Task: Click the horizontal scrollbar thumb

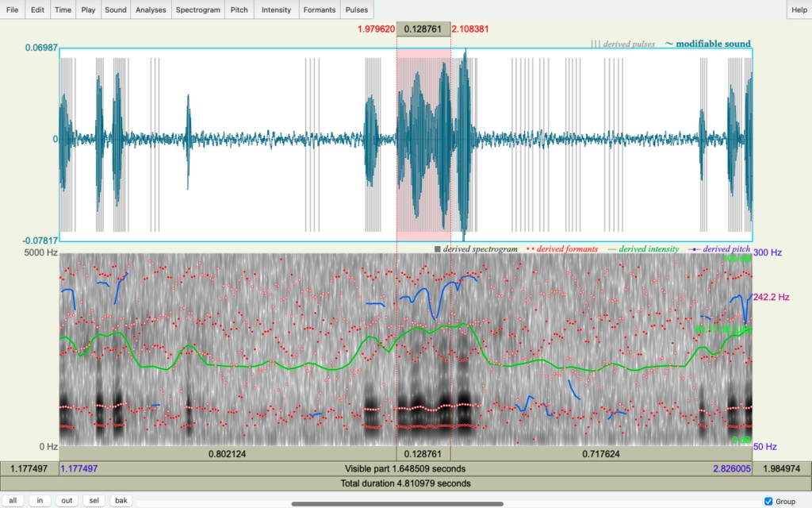Action: [x=397, y=503]
